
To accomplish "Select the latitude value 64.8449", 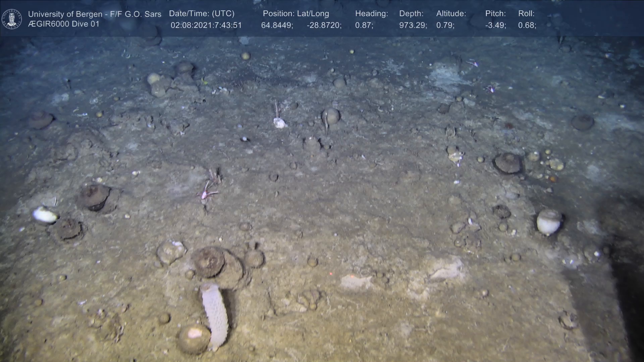I will pos(277,25).
